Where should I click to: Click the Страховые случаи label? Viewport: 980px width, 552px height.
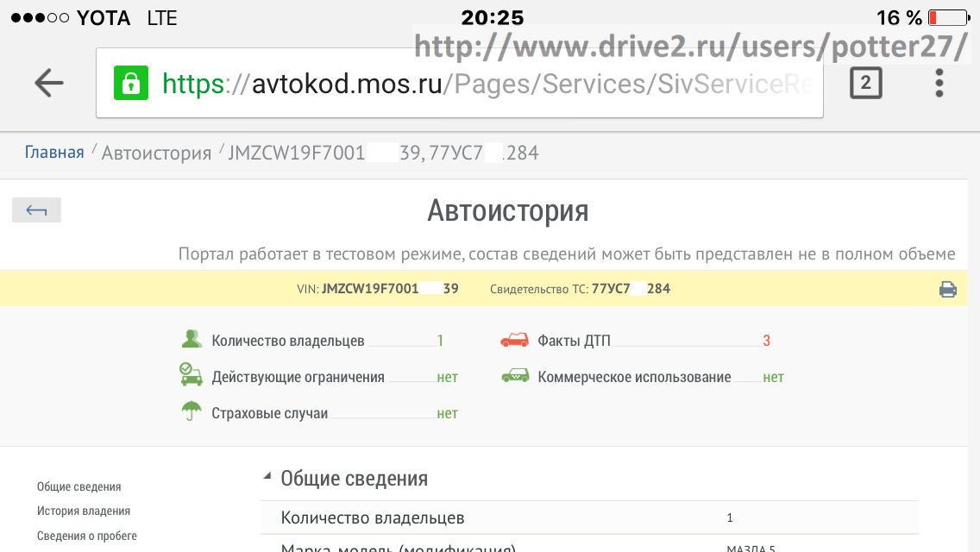point(269,413)
